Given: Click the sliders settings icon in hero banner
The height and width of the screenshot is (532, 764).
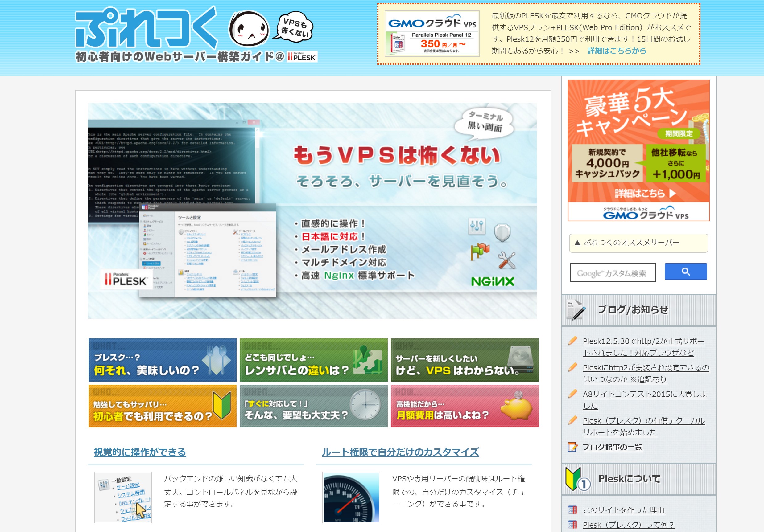Looking at the screenshot, I should tap(477, 227).
